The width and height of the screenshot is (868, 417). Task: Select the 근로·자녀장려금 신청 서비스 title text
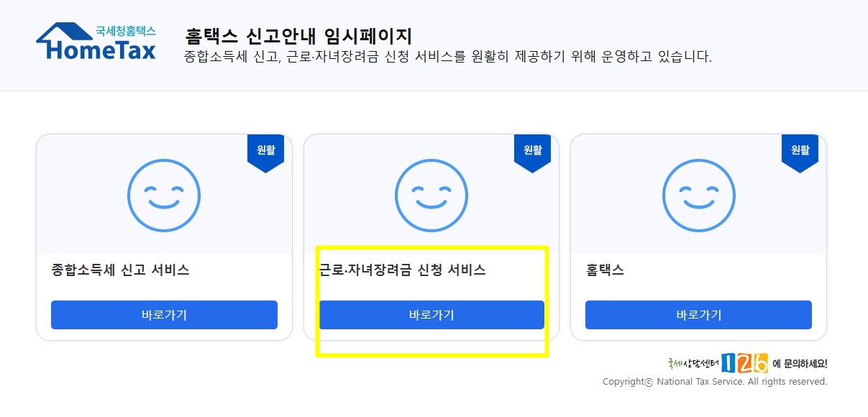coord(403,270)
